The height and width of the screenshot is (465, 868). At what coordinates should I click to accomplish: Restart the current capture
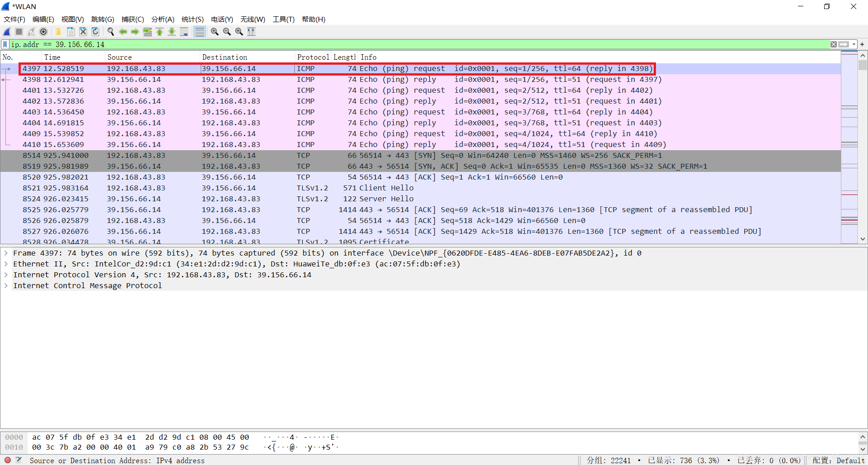click(x=31, y=32)
